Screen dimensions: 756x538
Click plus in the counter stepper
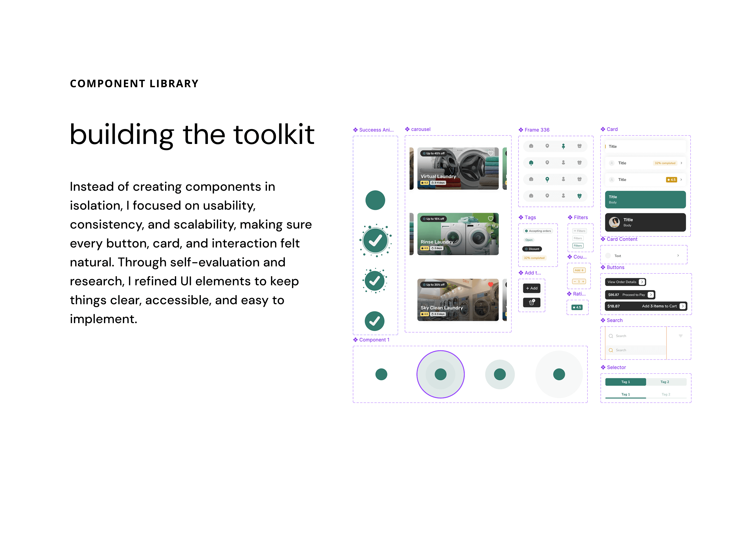(583, 282)
